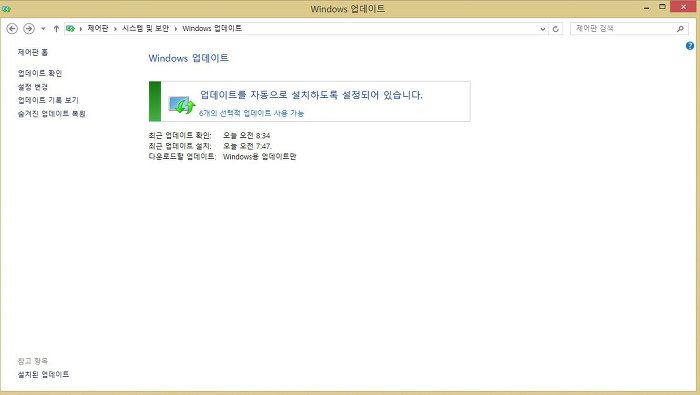This screenshot has height=395, width=700.
Task: Open help with blue question icon
Action: tap(690, 46)
